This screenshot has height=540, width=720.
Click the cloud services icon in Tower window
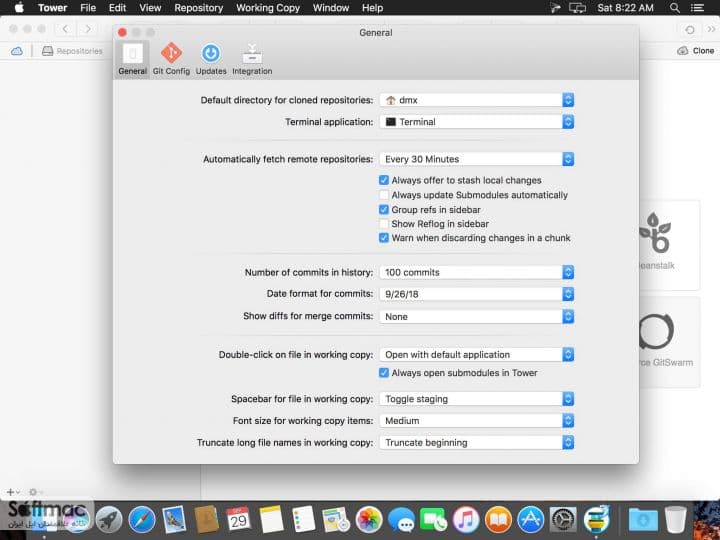[x=17, y=51]
